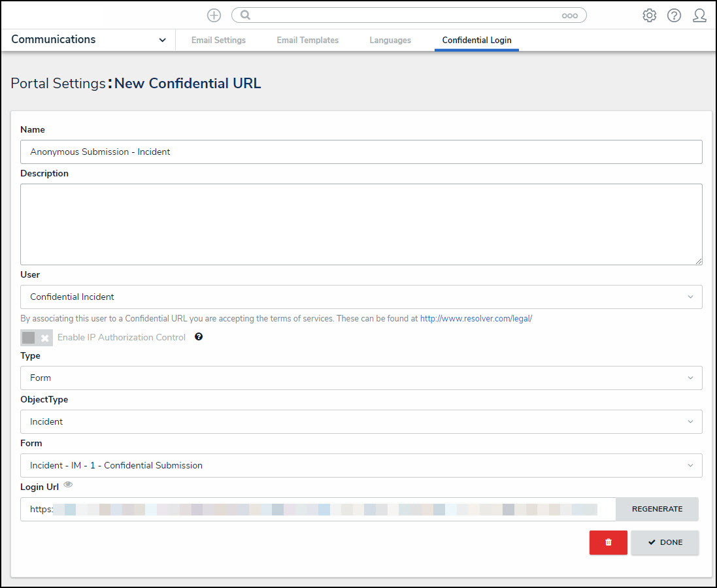Image resolution: width=717 pixels, height=588 pixels.
Task: Click the magnifier search icon
Action: point(246,15)
